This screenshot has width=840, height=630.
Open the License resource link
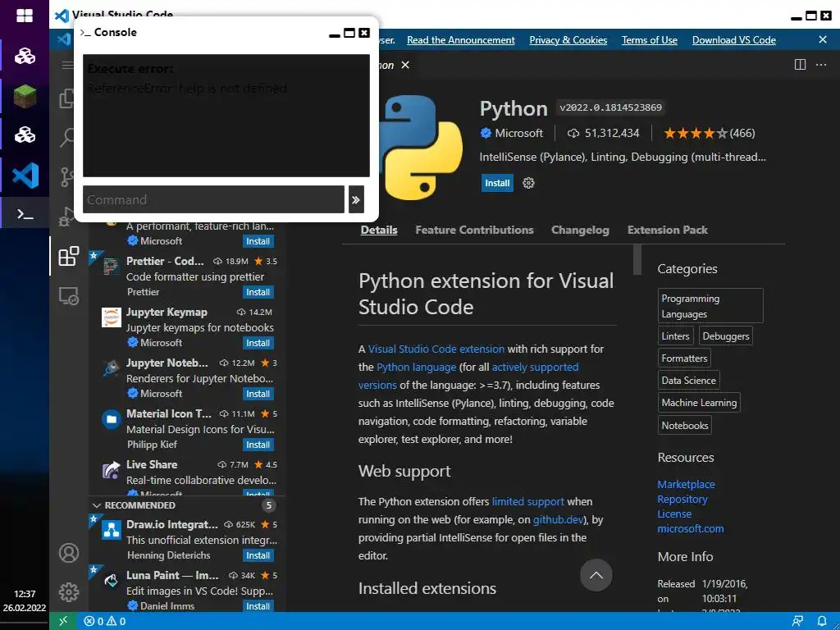[674, 514]
